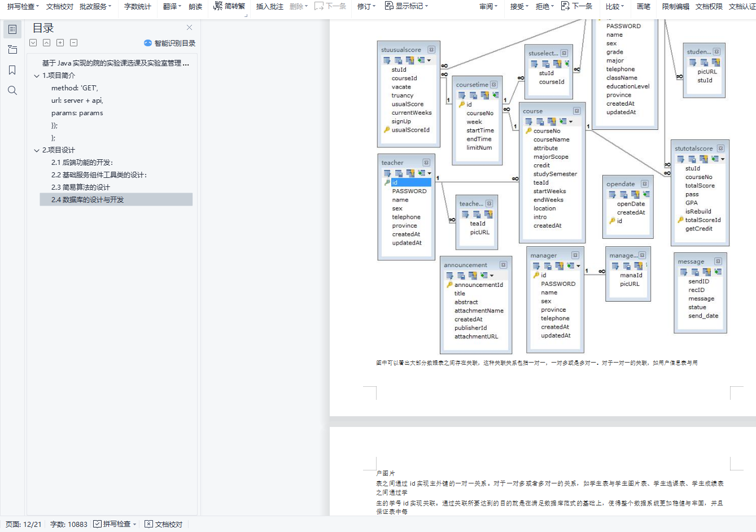756x532 pixels.
Task: Jump to outline entry params: params
Action: pos(77,113)
